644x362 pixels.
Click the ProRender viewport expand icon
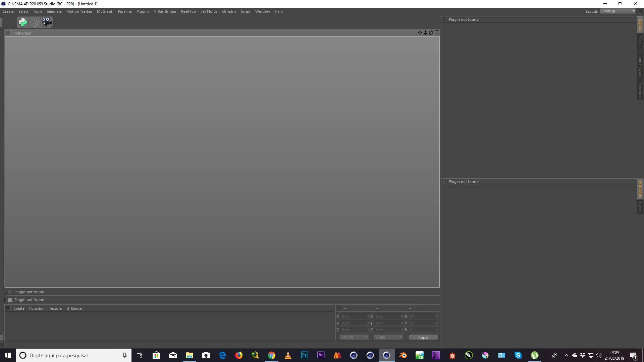437,32
